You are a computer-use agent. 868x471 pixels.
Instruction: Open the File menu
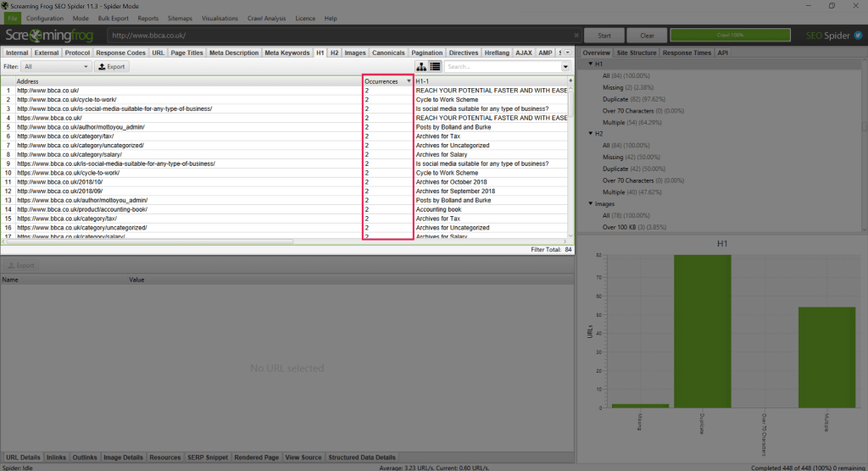click(x=12, y=19)
